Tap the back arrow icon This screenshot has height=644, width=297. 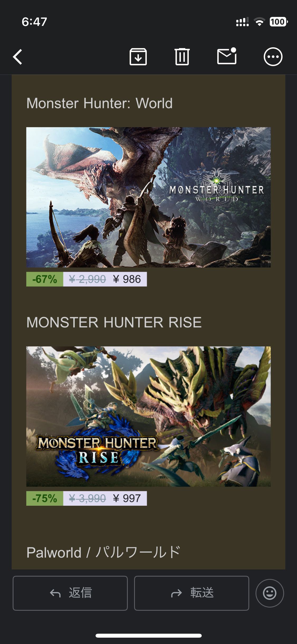pos(18,57)
